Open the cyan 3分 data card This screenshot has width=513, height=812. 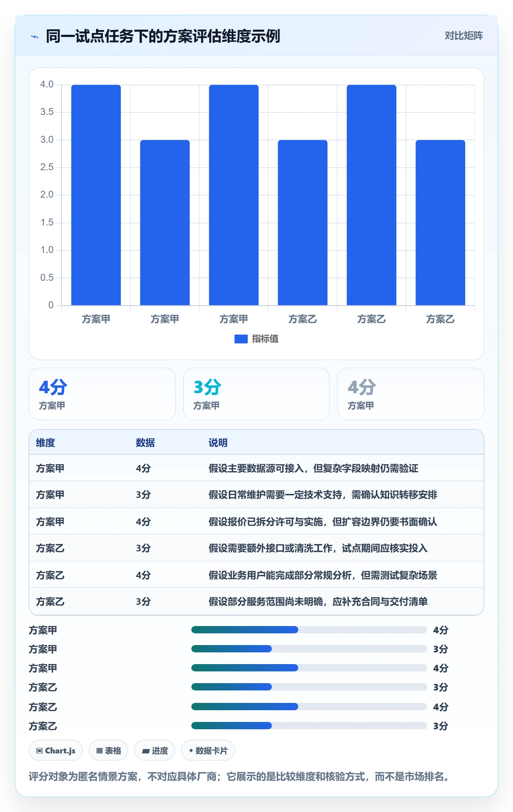click(x=256, y=394)
